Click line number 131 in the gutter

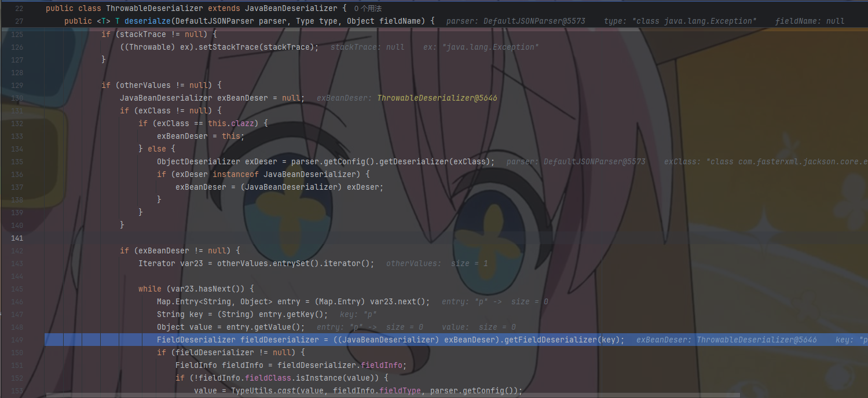16,110
